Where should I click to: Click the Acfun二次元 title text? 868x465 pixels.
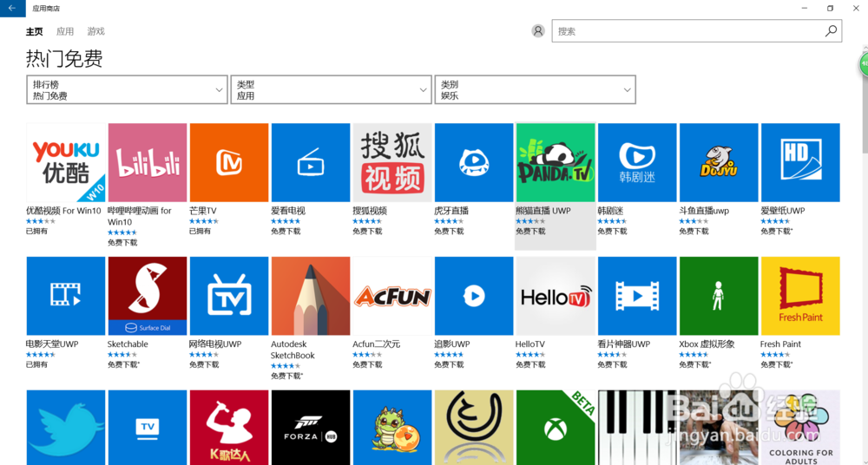click(377, 344)
